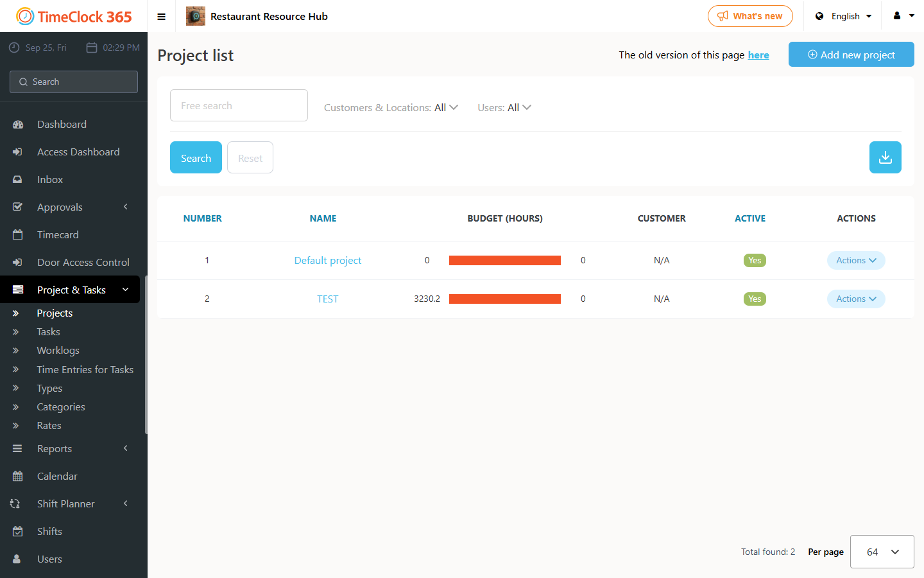Click the Restaurant Resource Hub thumbnail
Viewport: 924px width, 578px height.
pos(196,16)
